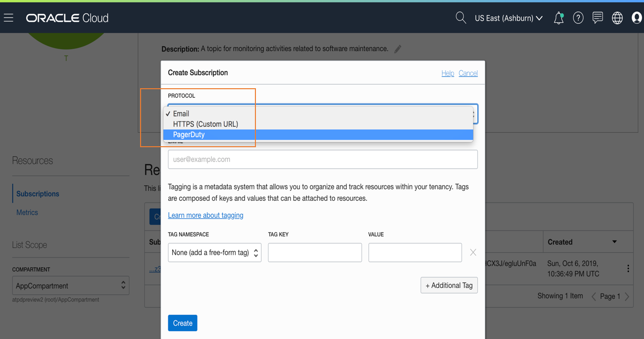
Task: Open the notifications bell
Action: pyautogui.click(x=558, y=18)
